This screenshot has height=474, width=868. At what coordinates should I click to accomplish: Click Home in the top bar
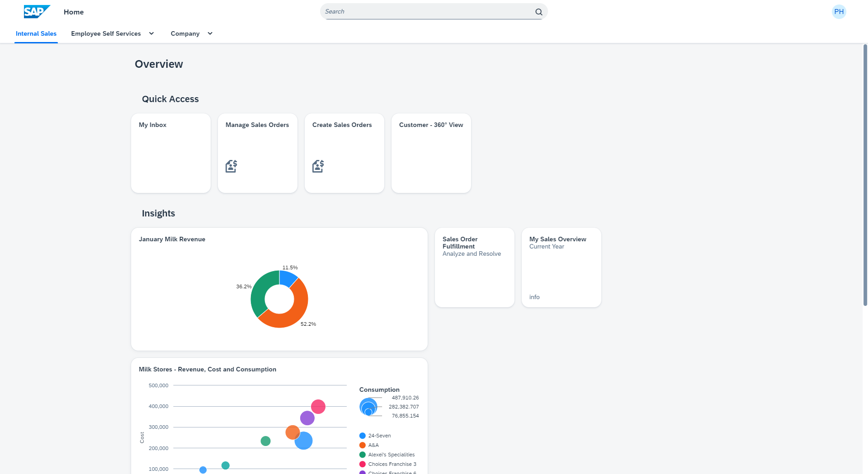point(73,12)
